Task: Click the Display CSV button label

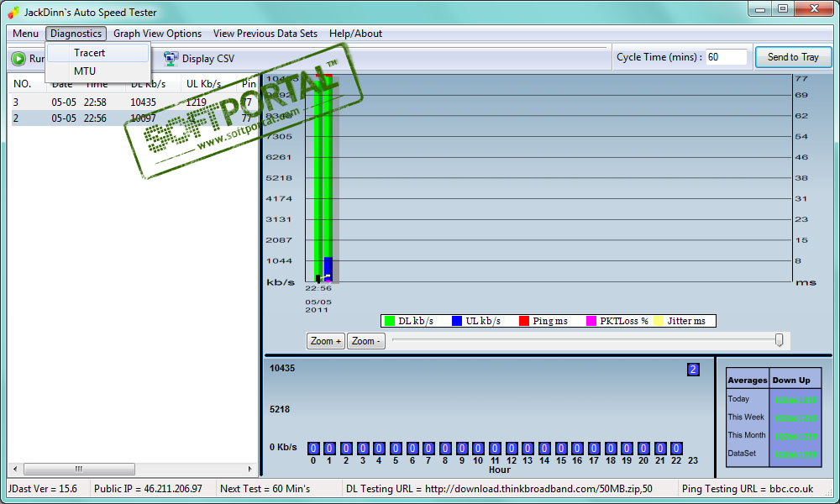Action: point(207,59)
